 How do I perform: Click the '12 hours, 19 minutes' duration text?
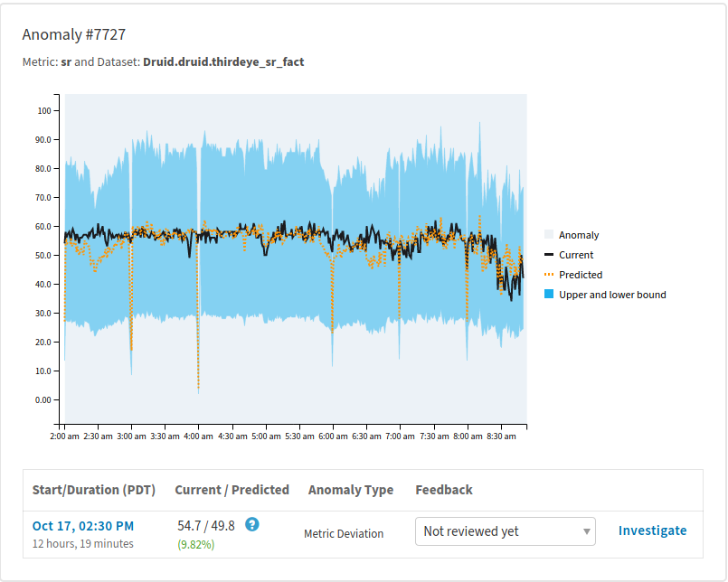point(82,543)
